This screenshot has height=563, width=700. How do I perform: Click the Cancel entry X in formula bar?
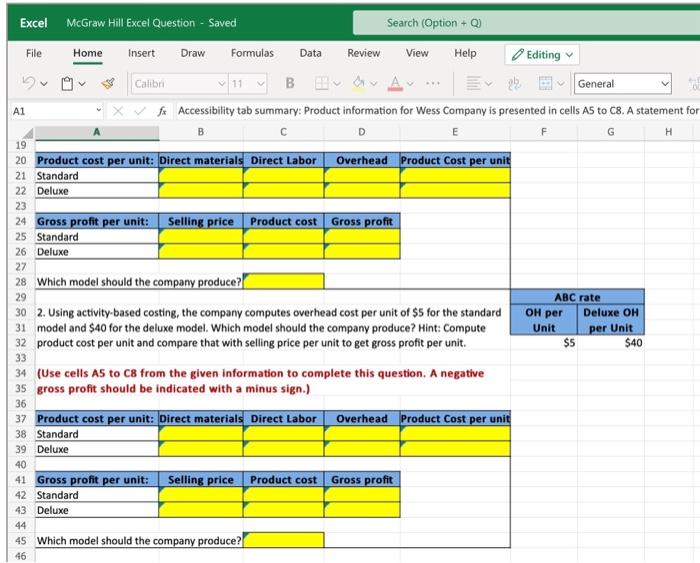118,111
